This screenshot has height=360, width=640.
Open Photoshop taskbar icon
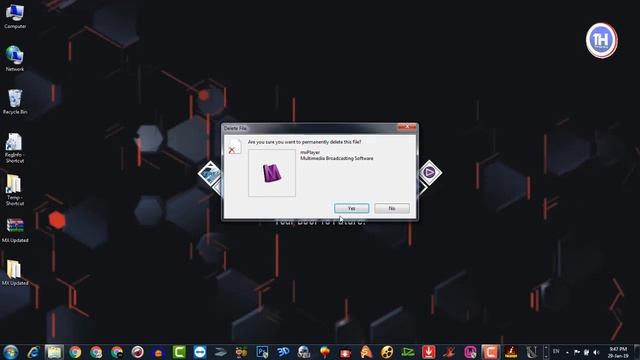pyautogui.click(x=262, y=352)
